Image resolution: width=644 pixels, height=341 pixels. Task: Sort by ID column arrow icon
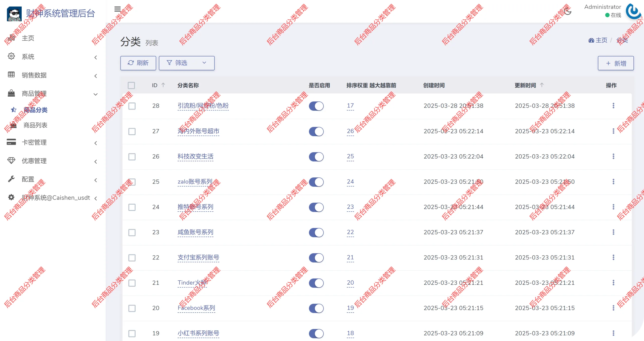click(163, 85)
